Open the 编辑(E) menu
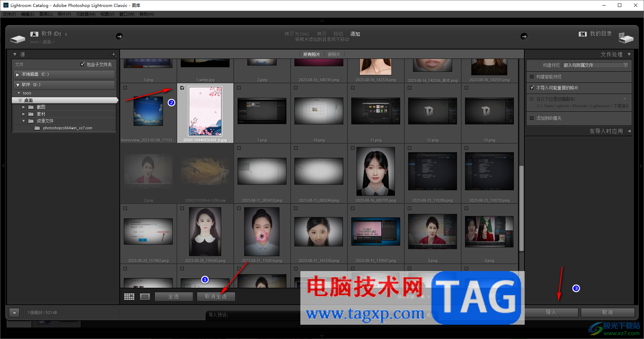The height and width of the screenshot is (339, 644). point(28,14)
